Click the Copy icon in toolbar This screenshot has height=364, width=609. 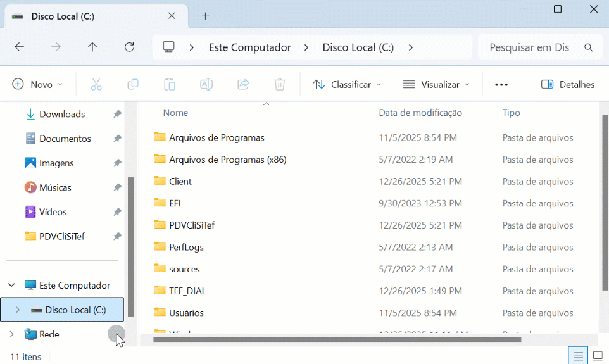pos(133,84)
